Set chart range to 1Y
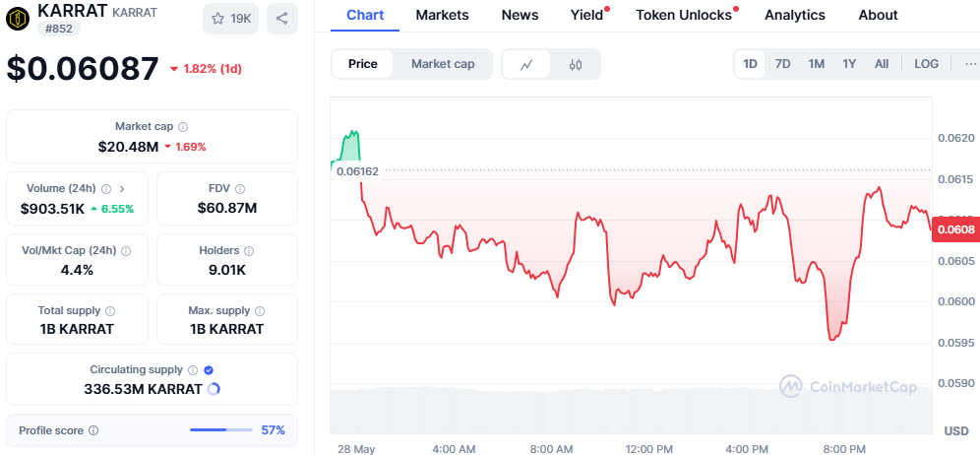The height and width of the screenshot is (455, 980). coord(849,64)
